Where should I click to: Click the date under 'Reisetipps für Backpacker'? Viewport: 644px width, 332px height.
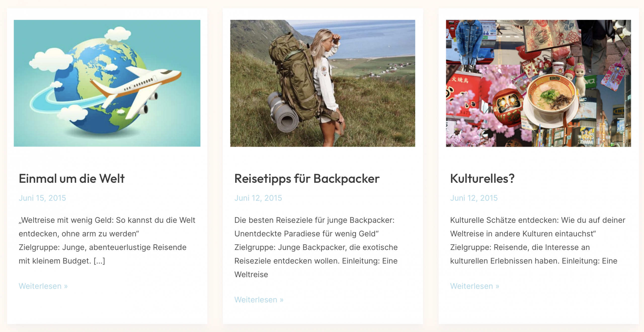pos(258,198)
